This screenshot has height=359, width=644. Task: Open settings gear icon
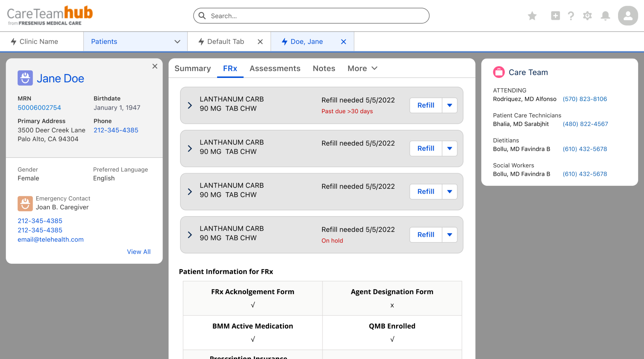pos(587,16)
